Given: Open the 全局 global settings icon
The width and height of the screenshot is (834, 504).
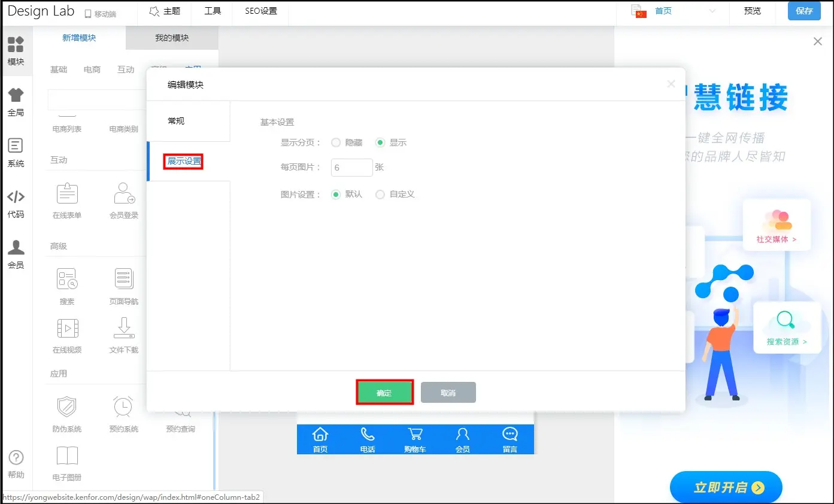Looking at the screenshot, I should [16, 101].
